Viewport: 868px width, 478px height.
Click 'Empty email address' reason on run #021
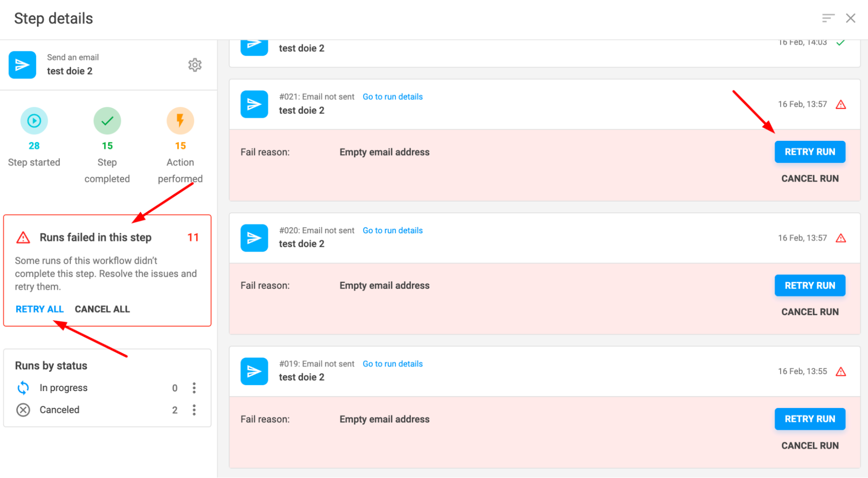[384, 152]
